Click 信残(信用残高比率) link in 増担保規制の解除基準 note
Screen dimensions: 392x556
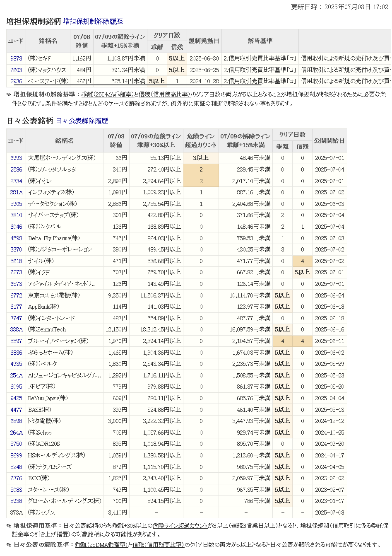(164, 94)
